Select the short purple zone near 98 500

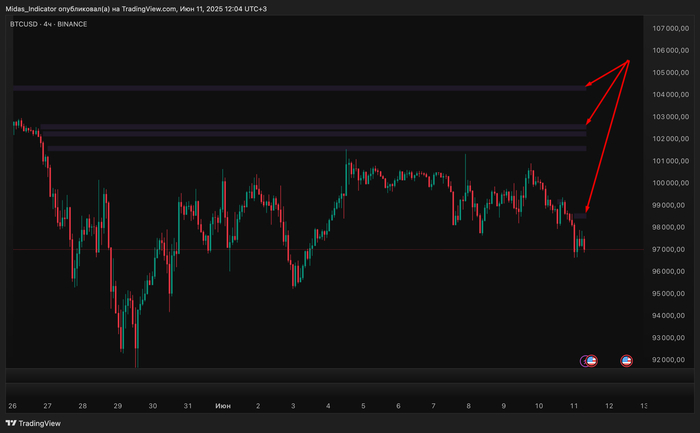point(578,215)
